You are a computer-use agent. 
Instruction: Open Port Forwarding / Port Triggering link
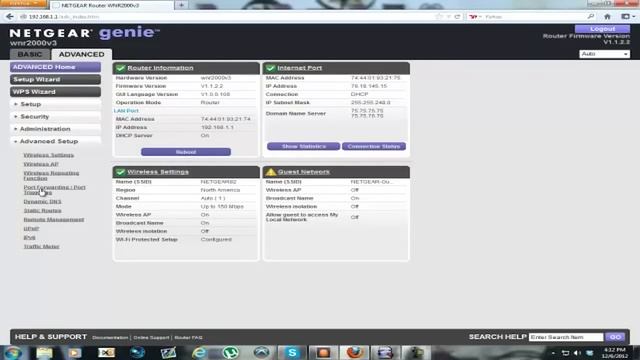(x=54, y=190)
